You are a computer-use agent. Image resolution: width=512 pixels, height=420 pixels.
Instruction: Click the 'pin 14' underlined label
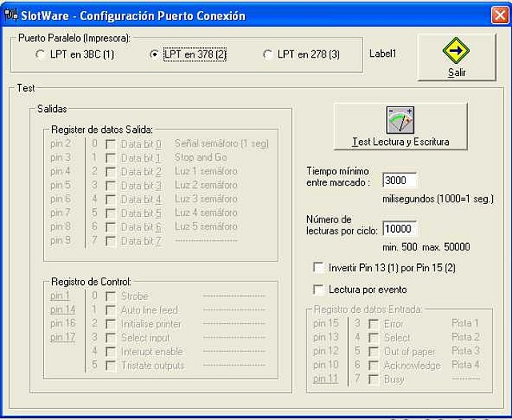point(62,310)
